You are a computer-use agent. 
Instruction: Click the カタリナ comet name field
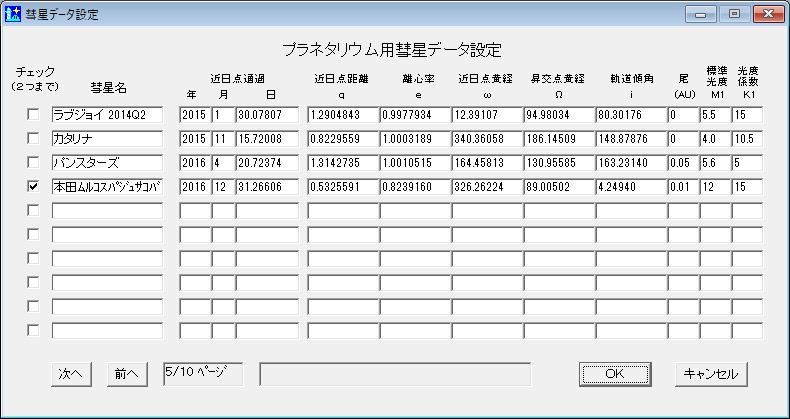106,139
